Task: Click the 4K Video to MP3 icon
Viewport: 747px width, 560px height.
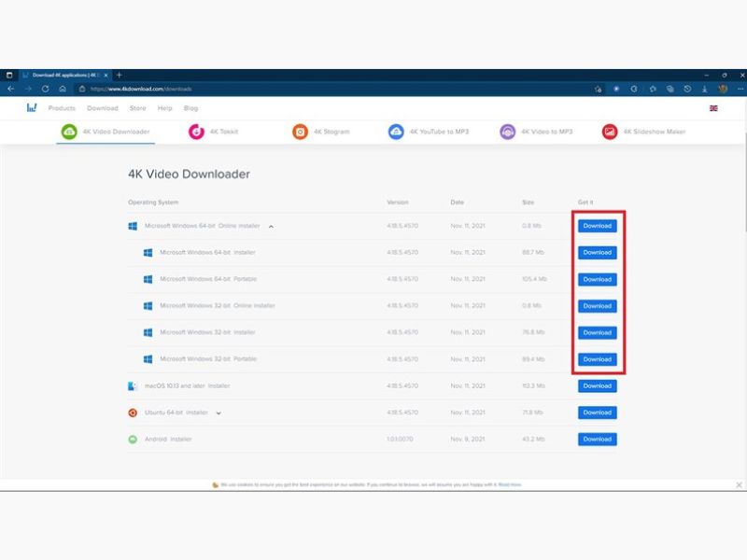Action: [507, 132]
